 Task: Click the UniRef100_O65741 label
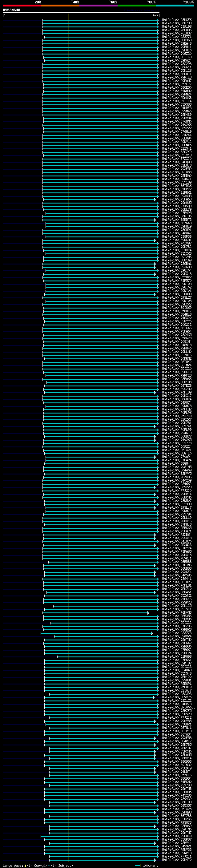[x=177, y=426]
